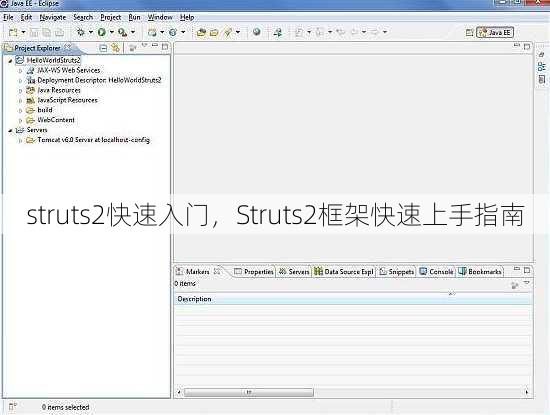Click the New Server toolbar icon

click(x=152, y=32)
